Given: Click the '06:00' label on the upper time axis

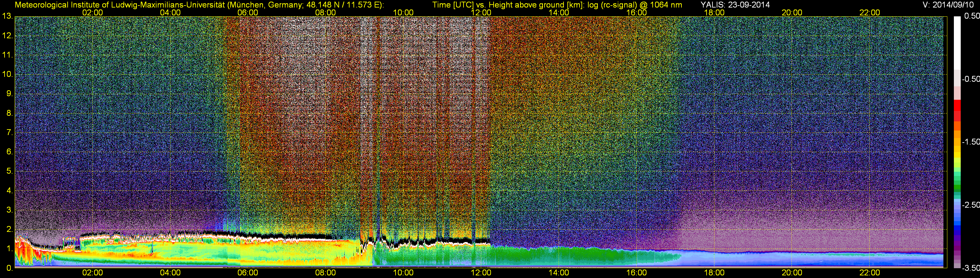Looking at the screenshot, I should (x=248, y=12).
